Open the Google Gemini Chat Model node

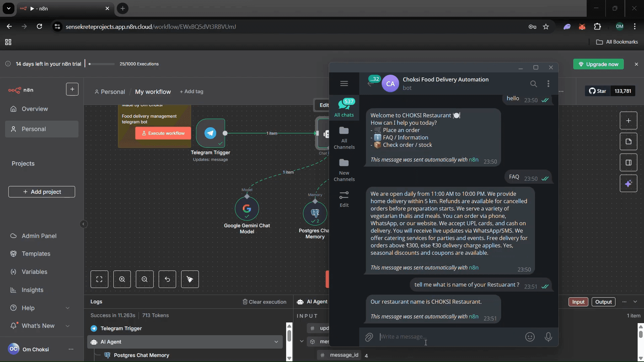[x=247, y=208]
